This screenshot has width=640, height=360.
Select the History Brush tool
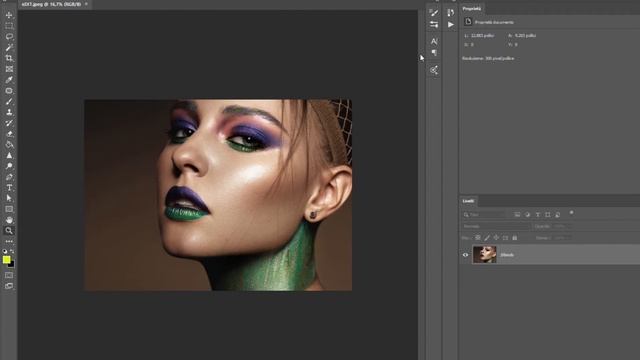coord(9,123)
